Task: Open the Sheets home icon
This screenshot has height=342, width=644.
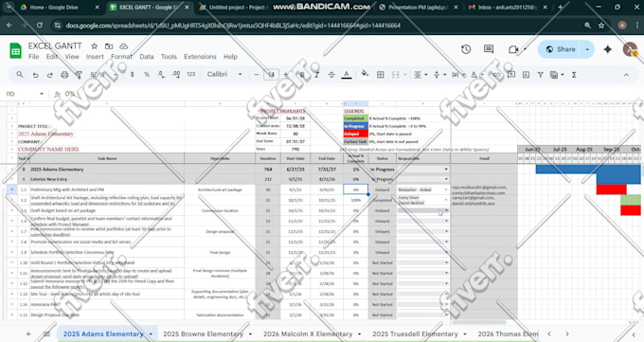Action: [15, 51]
